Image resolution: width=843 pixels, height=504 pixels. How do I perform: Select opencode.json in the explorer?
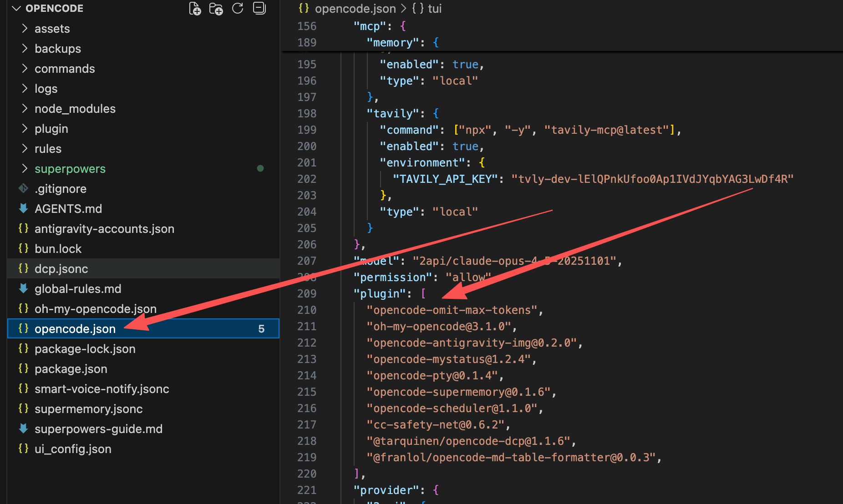click(x=143, y=329)
